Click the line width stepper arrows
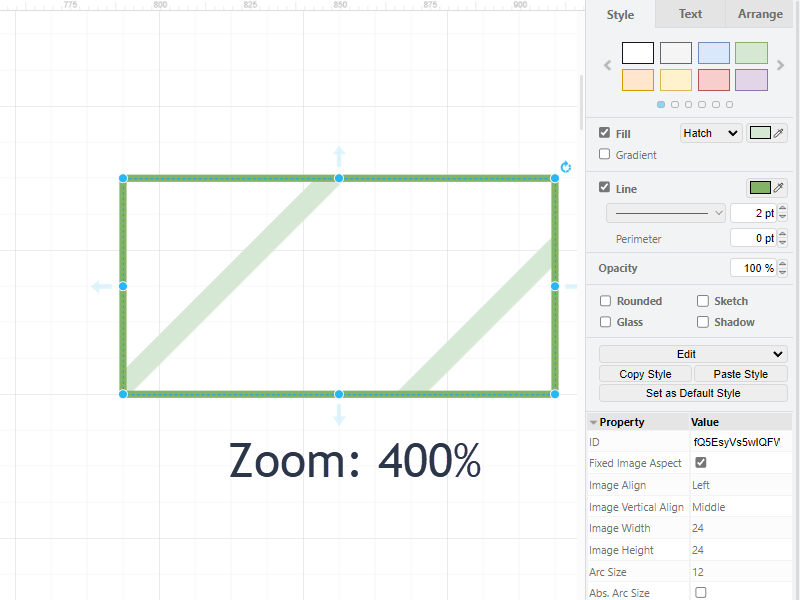This screenshot has width=800, height=600. pos(782,213)
